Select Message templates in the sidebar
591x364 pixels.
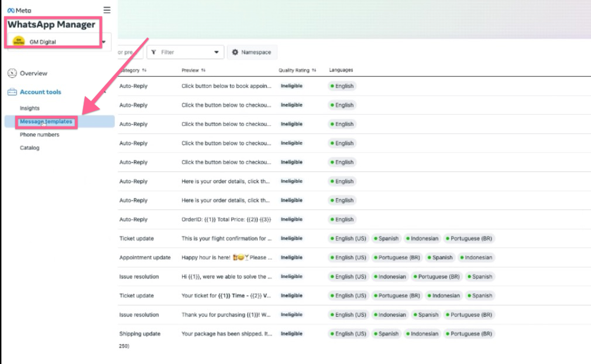click(x=46, y=122)
